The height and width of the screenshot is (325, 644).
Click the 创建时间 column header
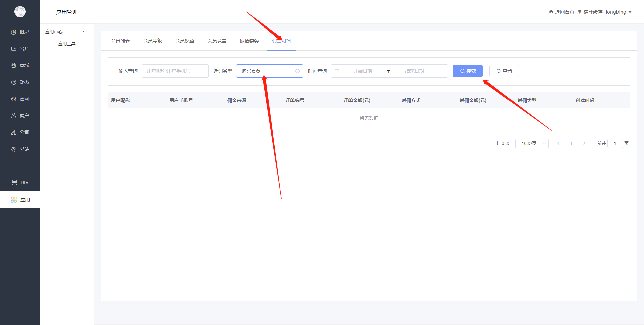pos(585,100)
